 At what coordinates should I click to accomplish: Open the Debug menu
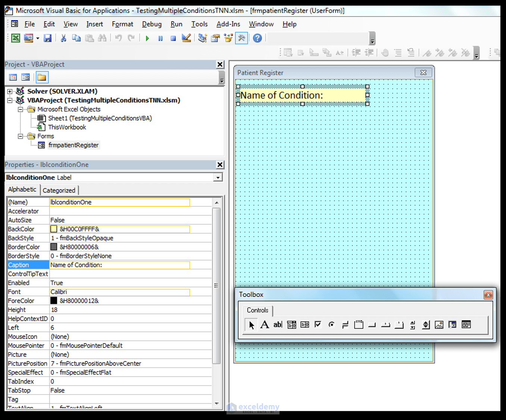point(152,24)
